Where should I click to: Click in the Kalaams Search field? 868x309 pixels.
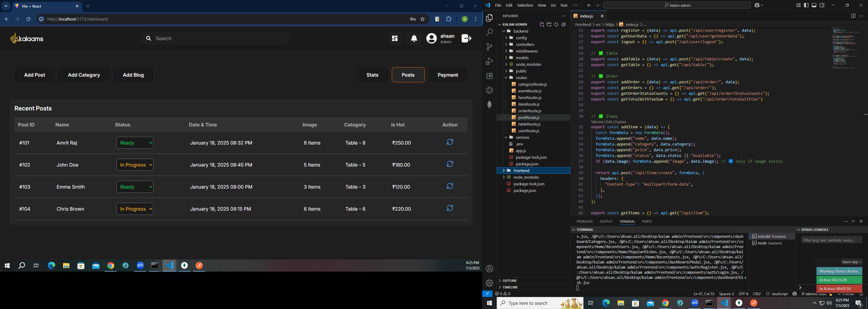(x=216, y=38)
